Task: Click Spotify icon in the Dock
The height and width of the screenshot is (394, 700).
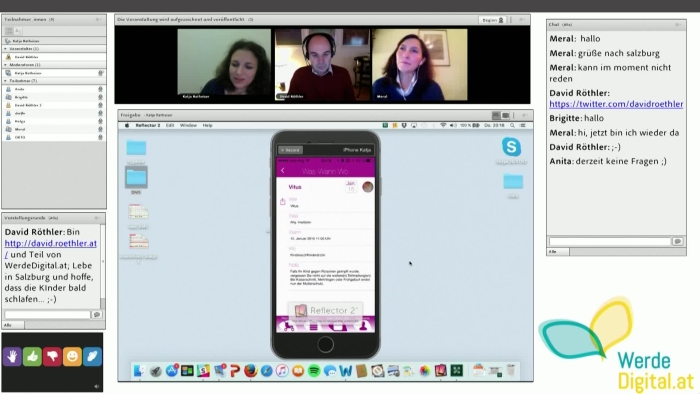Action: pyautogui.click(x=314, y=370)
